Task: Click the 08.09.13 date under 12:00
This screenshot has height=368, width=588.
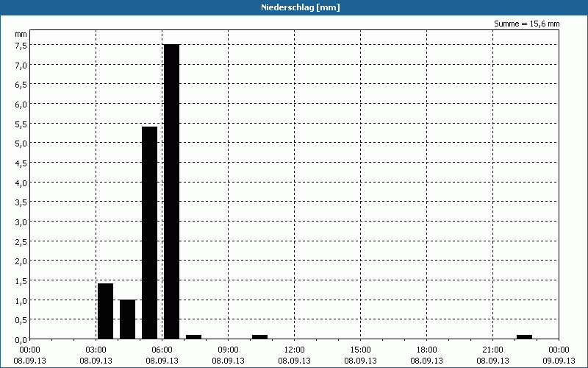Action: coord(295,361)
